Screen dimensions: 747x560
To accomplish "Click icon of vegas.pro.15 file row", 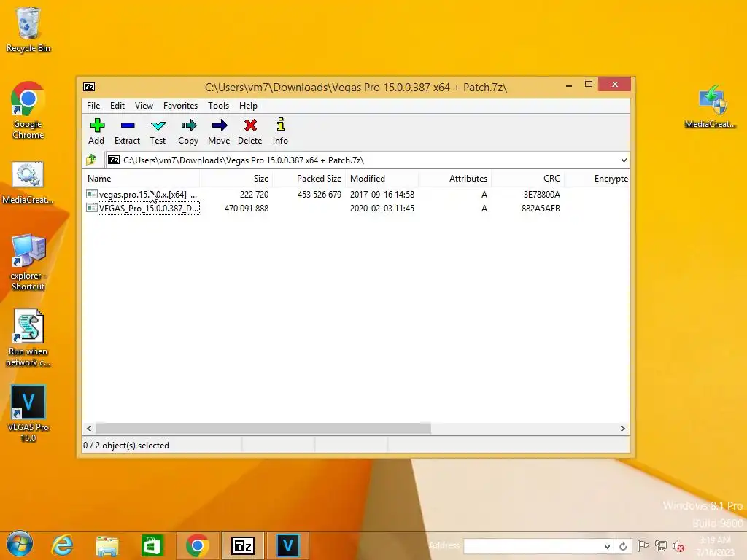I will [91, 194].
